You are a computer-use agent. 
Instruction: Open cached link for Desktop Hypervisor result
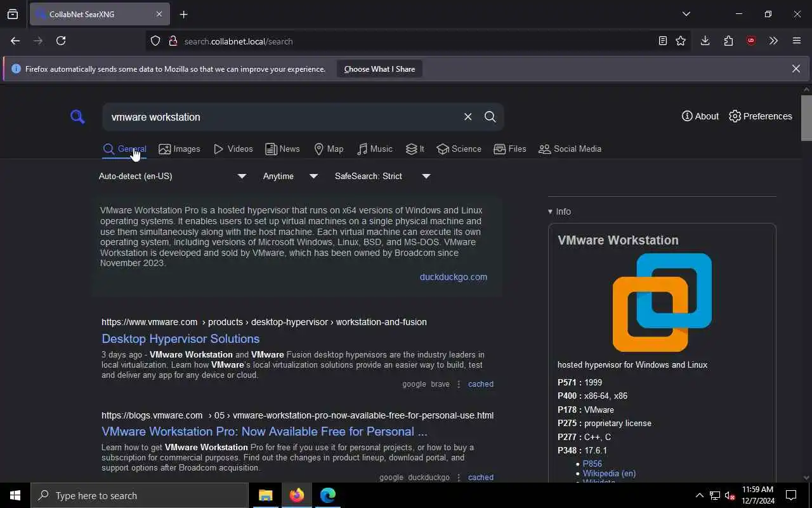click(481, 384)
